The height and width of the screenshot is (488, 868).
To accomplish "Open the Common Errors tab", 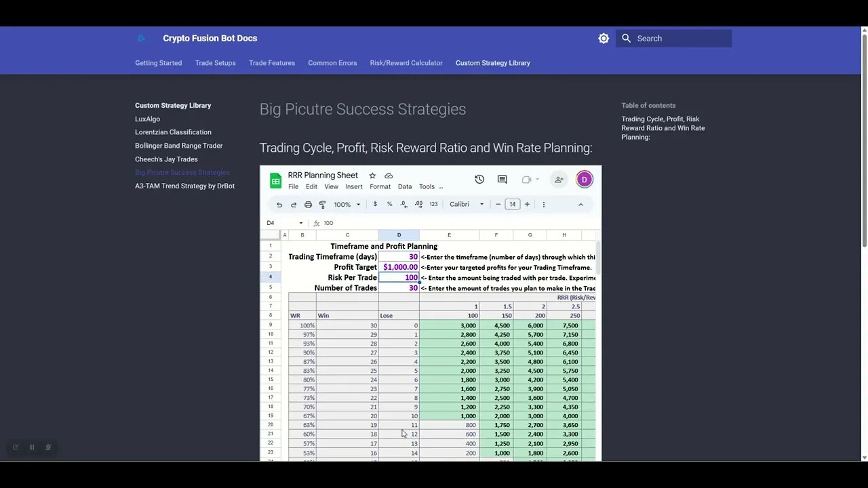I will click(332, 63).
